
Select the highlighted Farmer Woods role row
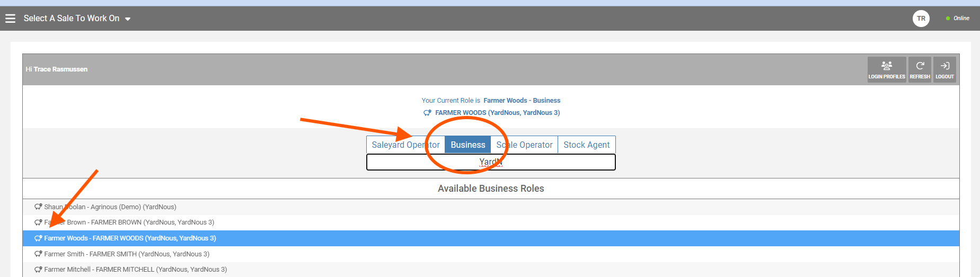point(491,238)
